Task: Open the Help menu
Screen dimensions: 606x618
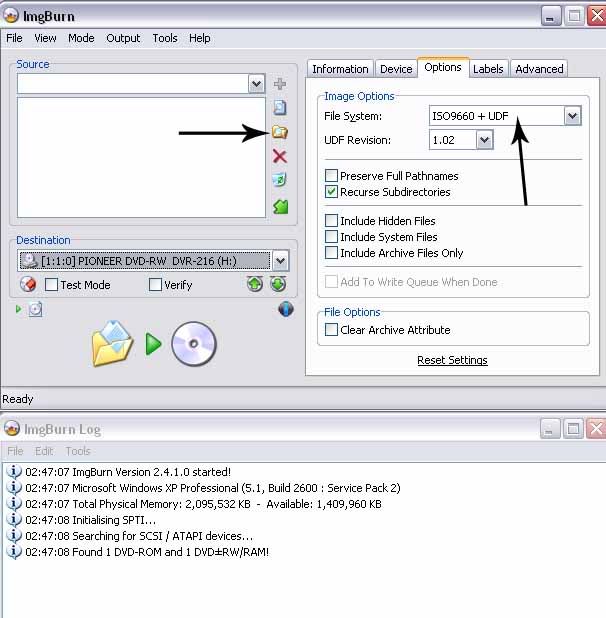Action: 199,38
